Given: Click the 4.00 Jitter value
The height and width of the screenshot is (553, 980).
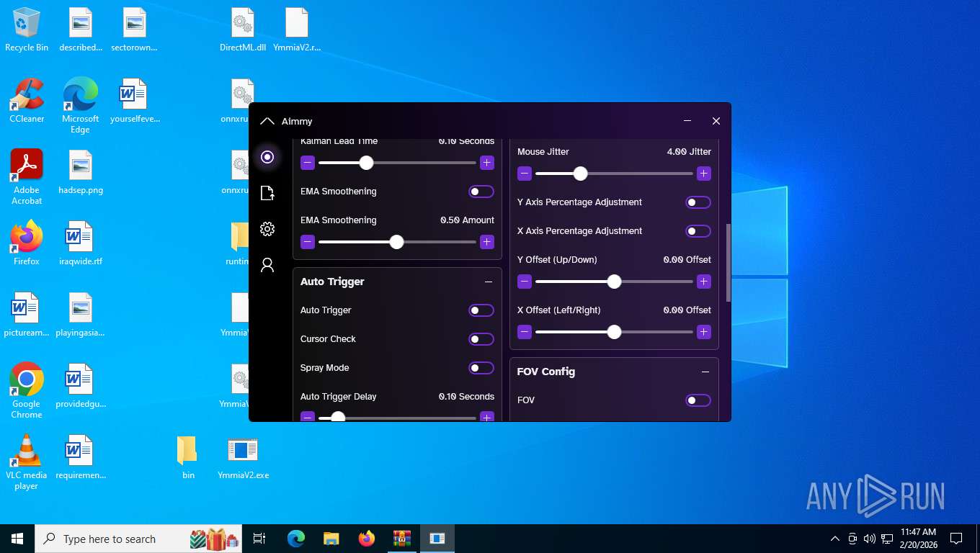Looking at the screenshot, I should pos(689,152).
